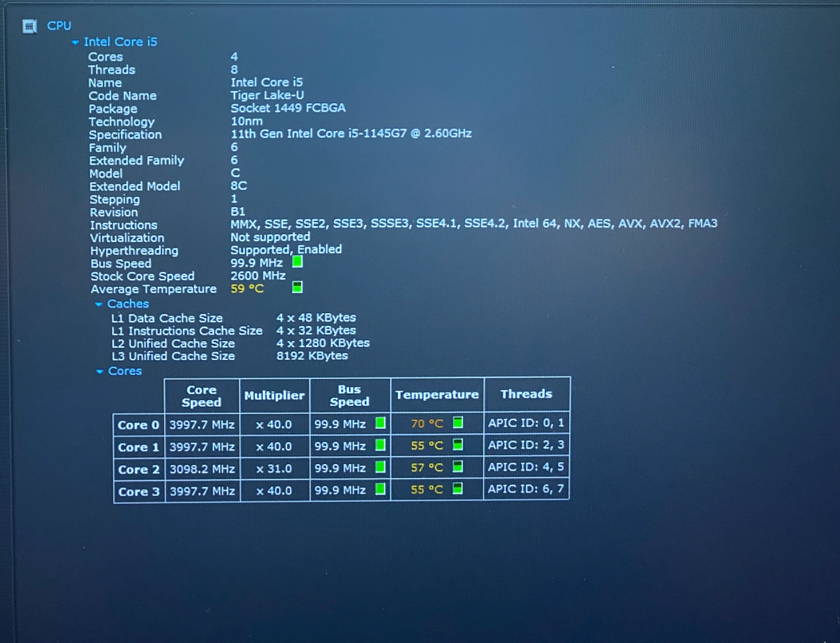
Task: Click the Threads value 8
Action: coord(234,69)
